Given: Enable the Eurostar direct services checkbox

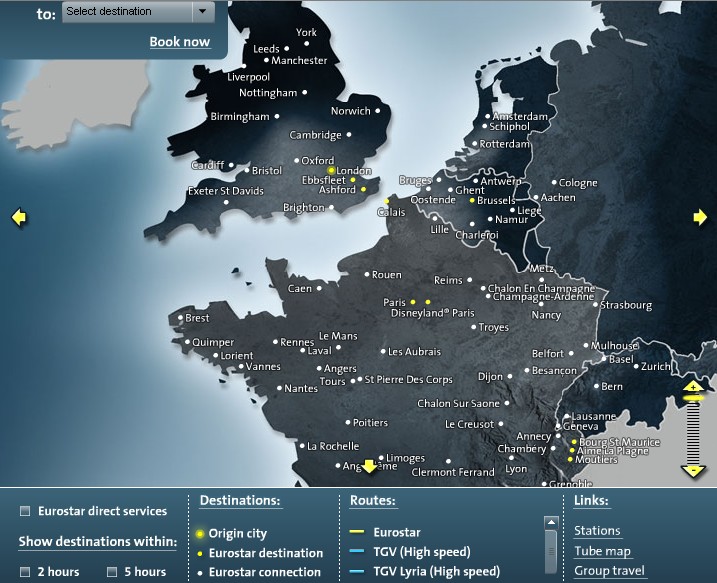Looking at the screenshot, I should click(25, 512).
